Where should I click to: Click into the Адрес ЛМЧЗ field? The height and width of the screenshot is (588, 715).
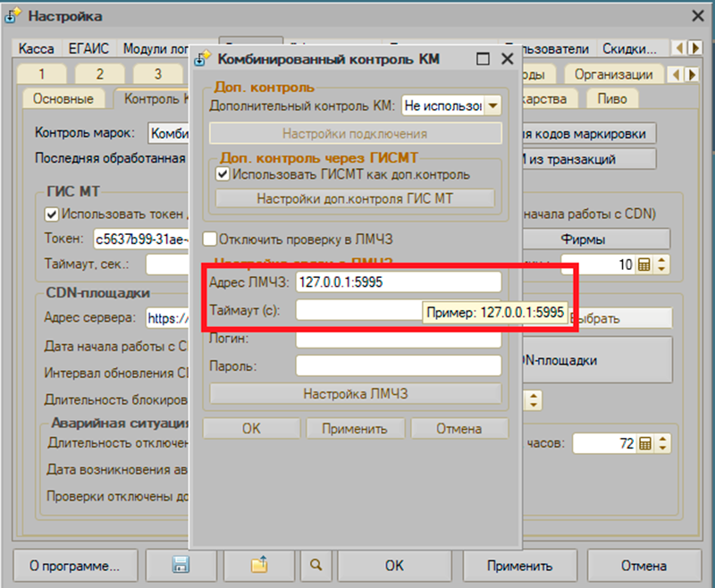(398, 282)
